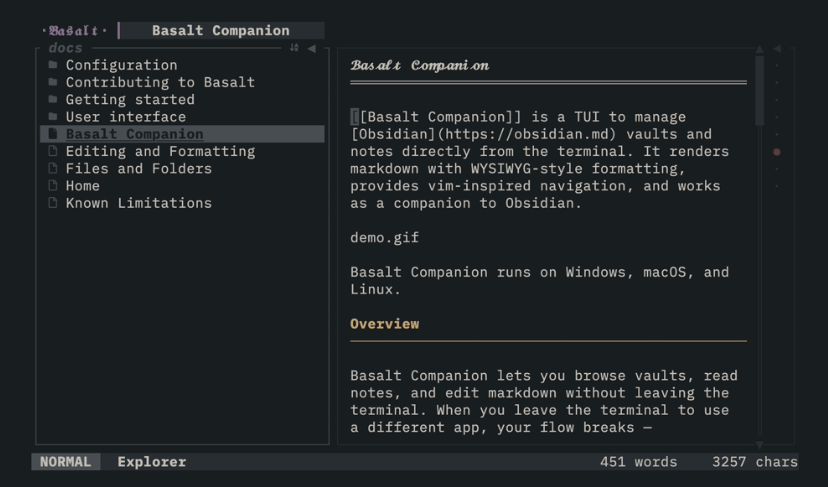
Task: Click the sort order icon in explorer header
Action: (294, 48)
